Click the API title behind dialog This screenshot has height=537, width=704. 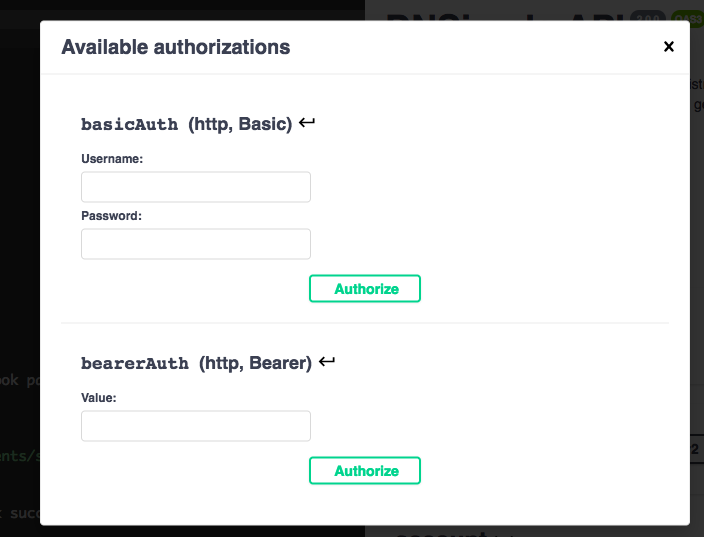click(500, 14)
